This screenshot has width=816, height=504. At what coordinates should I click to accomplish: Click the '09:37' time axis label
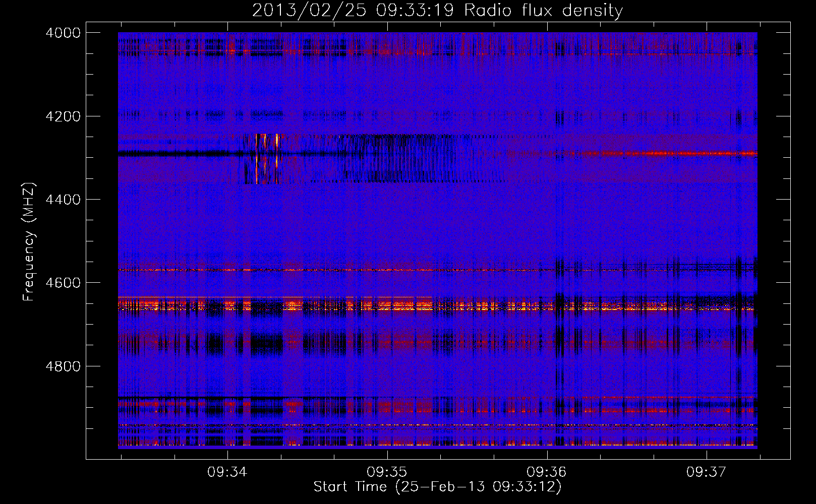coord(707,472)
